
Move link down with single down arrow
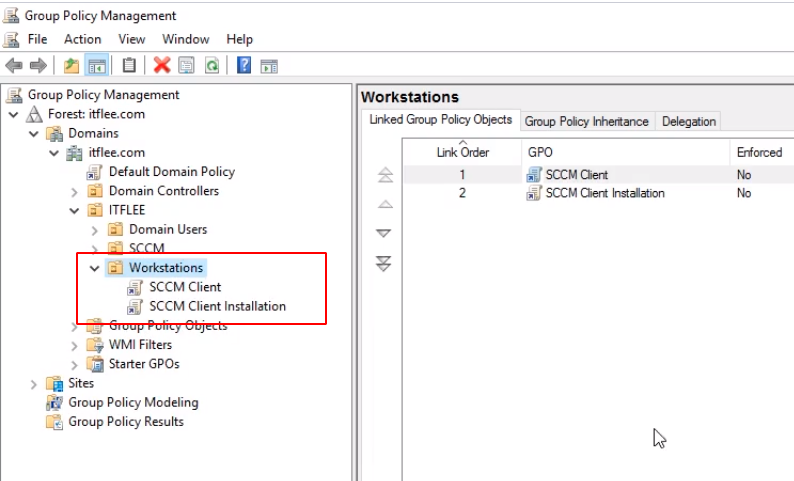point(383,233)
